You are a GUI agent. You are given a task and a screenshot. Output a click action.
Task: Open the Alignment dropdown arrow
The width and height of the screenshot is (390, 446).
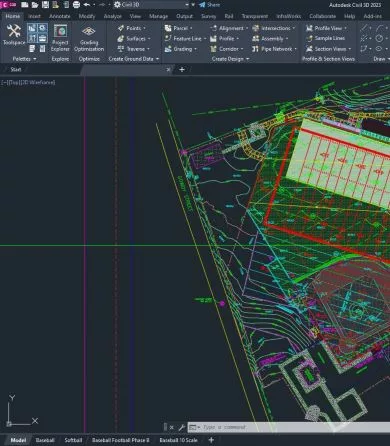[x=247, y=28]
